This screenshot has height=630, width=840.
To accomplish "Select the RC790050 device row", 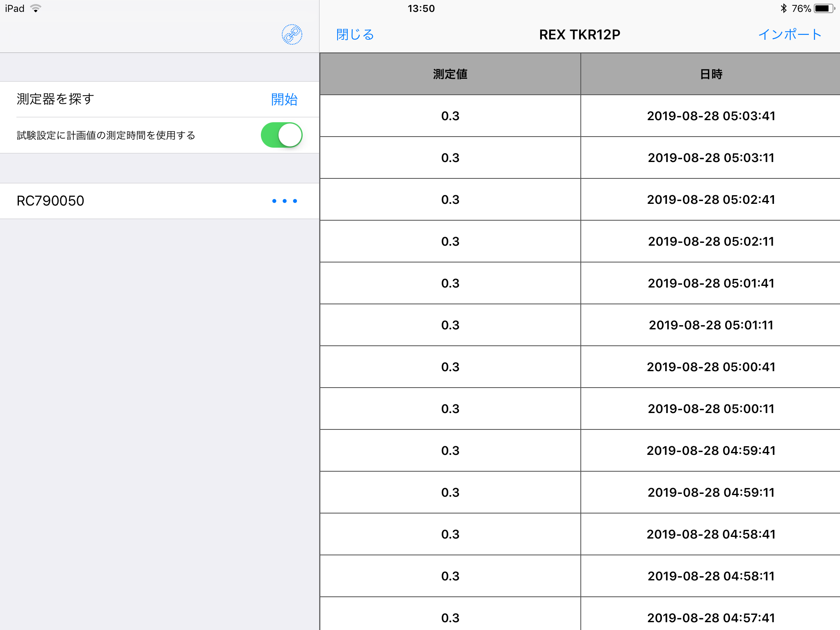I will pyautogui.click(x=123, y=201).
